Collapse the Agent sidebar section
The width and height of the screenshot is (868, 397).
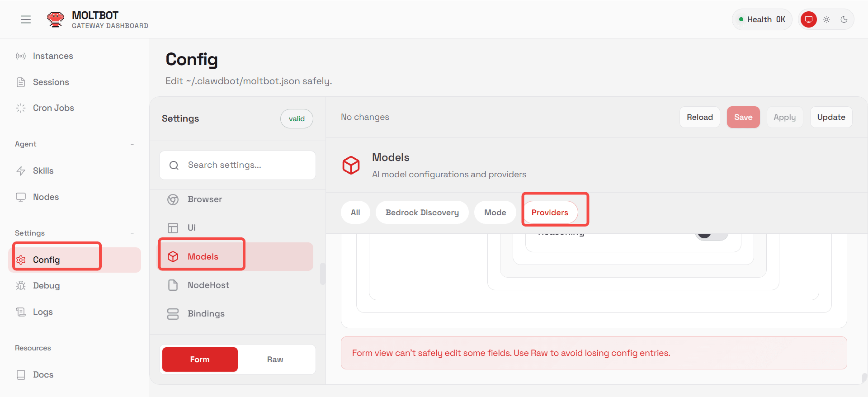click(132, 144)
